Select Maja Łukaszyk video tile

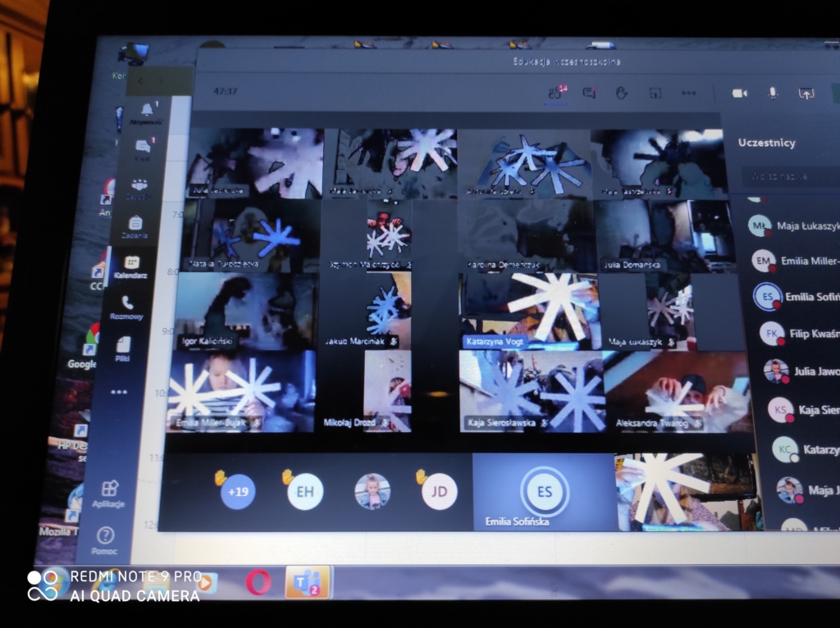tap(673, 311)
